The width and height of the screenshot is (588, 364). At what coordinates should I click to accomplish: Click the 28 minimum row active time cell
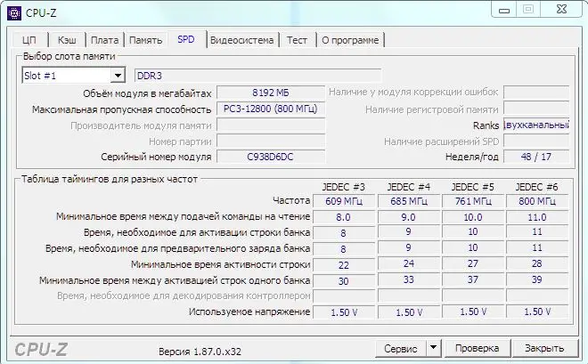537,263
